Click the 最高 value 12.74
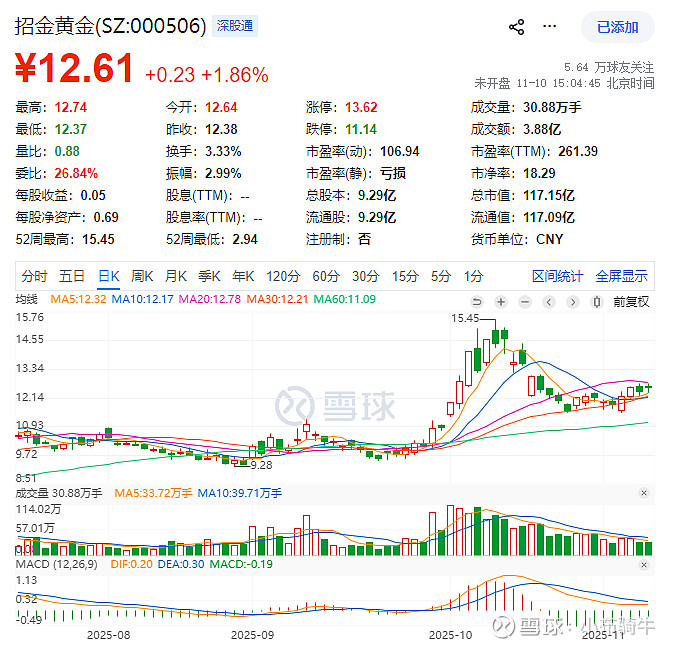 (71, 107)
